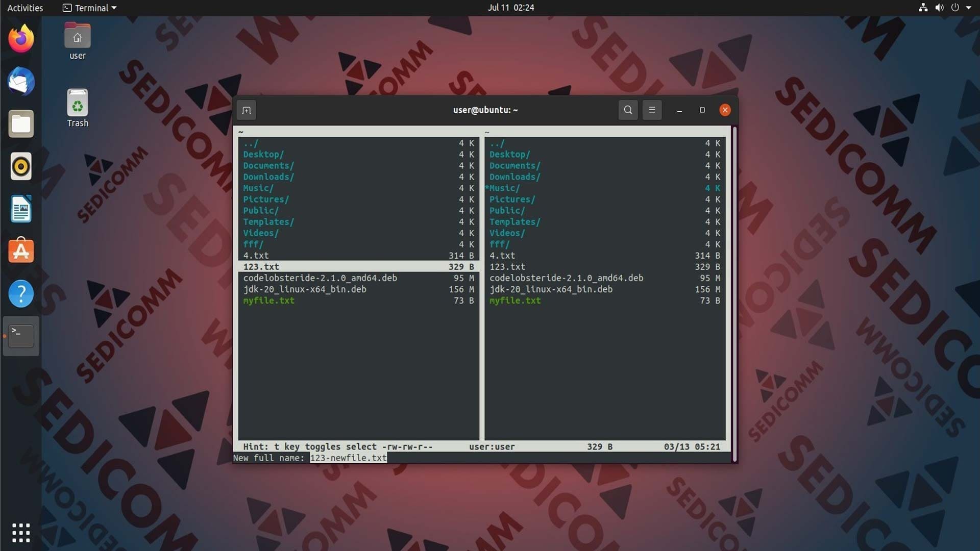Select Public/ in the left pane
Screen dimensions: 980x551
coord(358,211)
